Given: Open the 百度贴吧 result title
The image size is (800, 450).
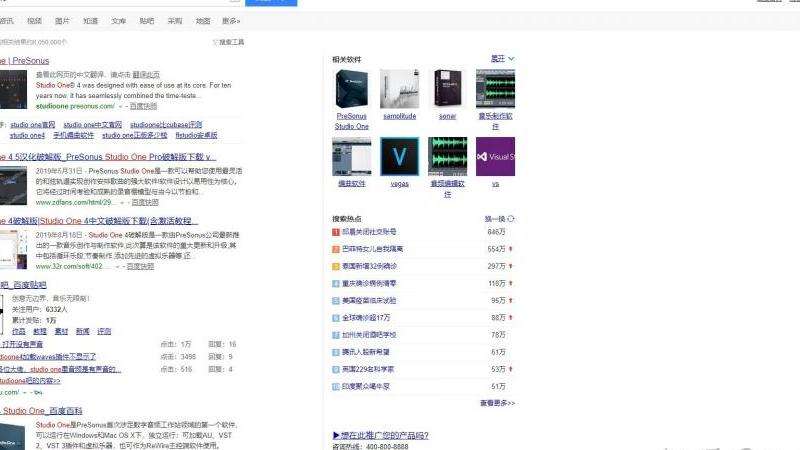Looking at the screenshot, I should point(23,285).
